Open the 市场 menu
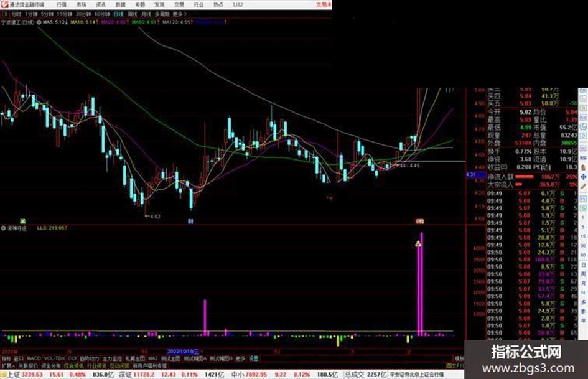The width and height of the screenshot is (588, 379). coord(81,5)
